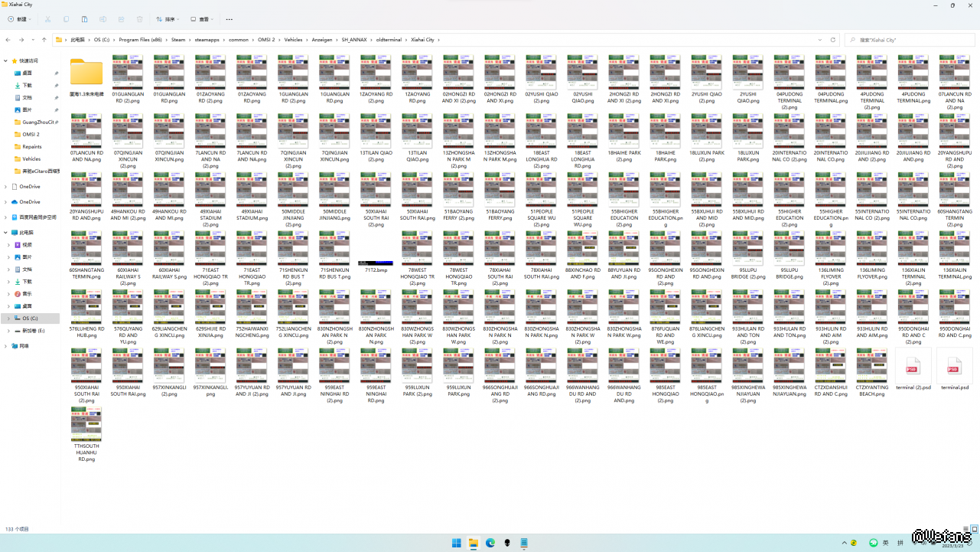Click the SH_ANNAX breadcrumb segment
This screenshot has width=980, height=552.
point(355,40)
